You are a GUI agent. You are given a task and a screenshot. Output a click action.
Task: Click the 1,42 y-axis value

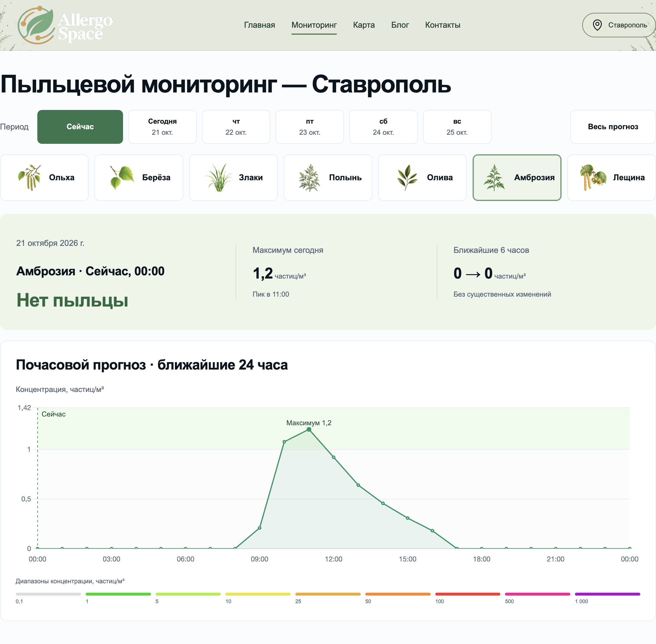coord(24,408)
